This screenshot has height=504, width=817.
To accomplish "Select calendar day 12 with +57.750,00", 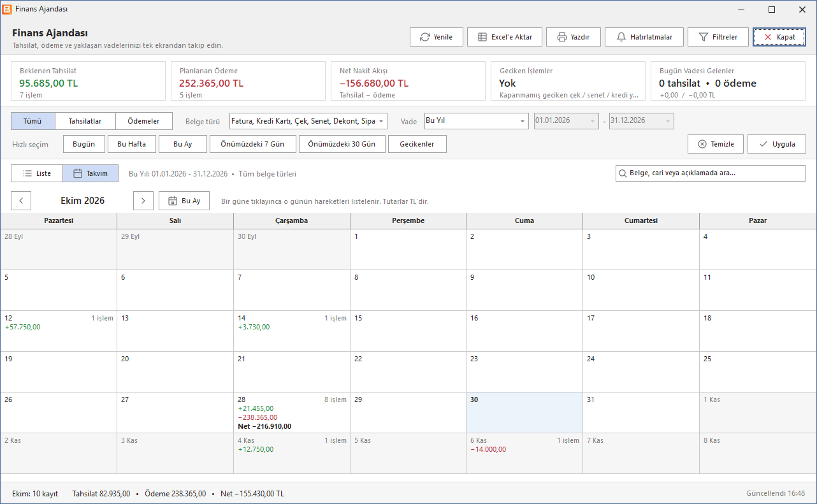I will (59, 331).
